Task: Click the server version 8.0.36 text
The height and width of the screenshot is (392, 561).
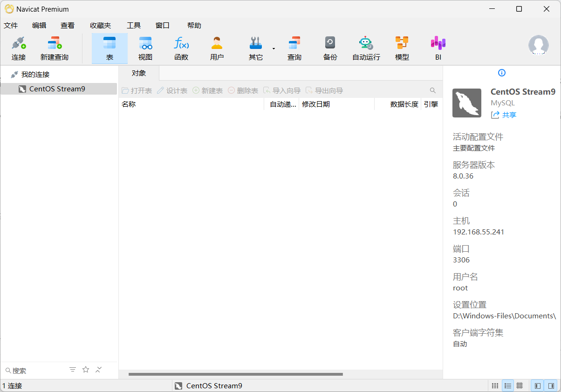Action: [463, 176]
